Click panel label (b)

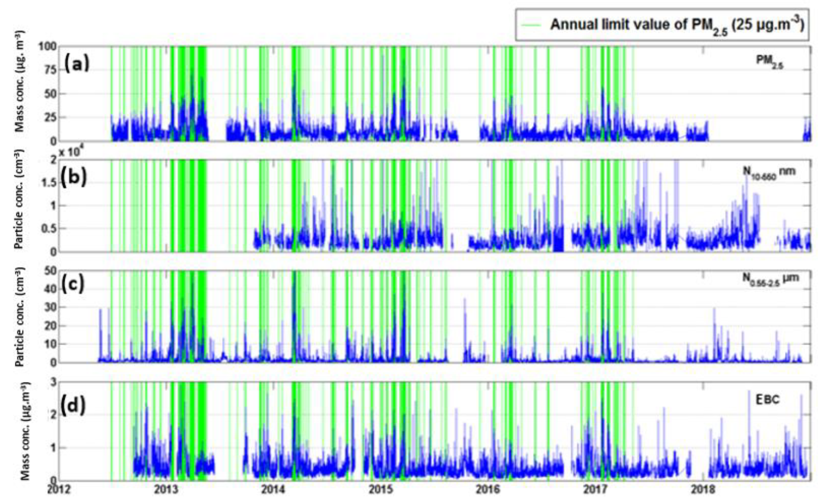pyautogui.click(x=74, y=177)
